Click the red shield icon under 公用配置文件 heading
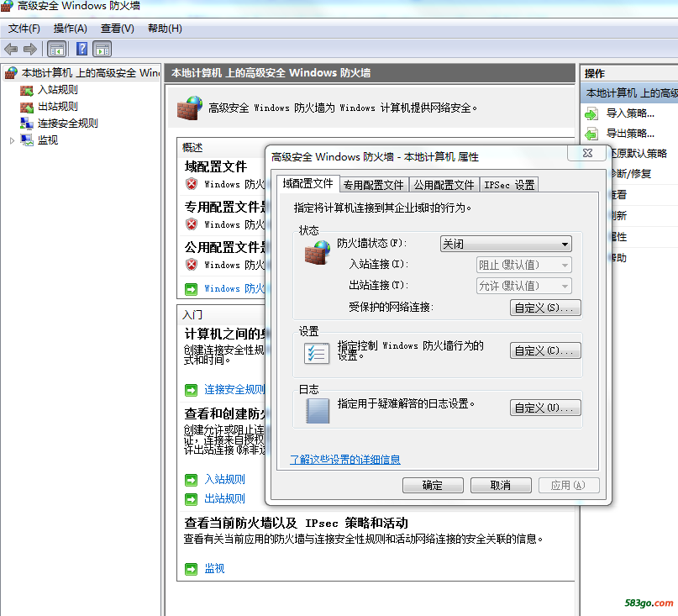The image size is (678, 616). (192, 265)
